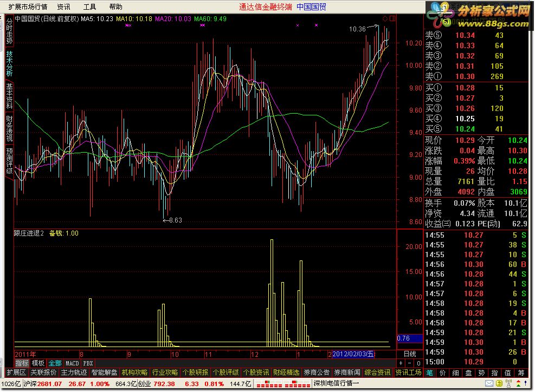The width and height of the screenshot is (535, 392).
Task: Open 财经精选 bottom tab
Action: coord(286,373)
